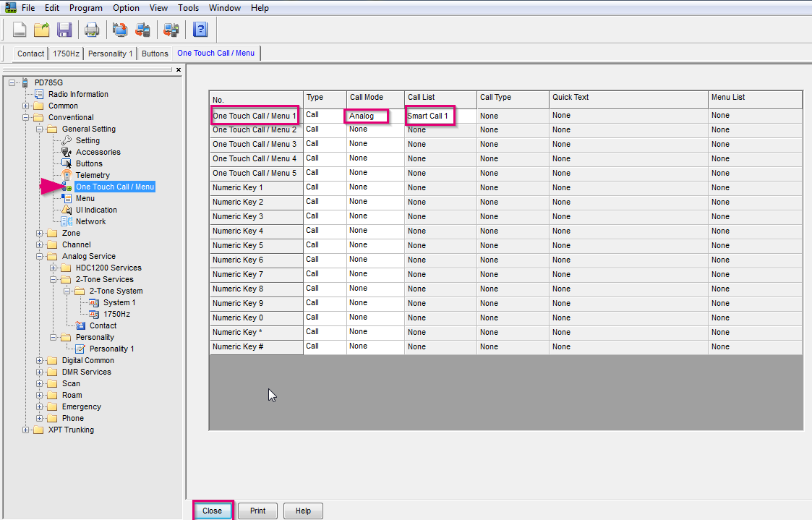
Task: Click the printer icon in the toolbar
Action: pos(92,30)
